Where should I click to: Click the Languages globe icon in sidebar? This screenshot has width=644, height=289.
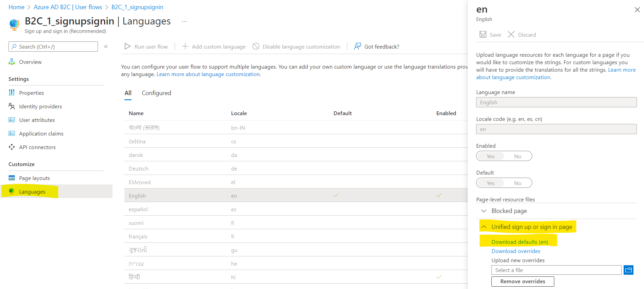[12, 191]
